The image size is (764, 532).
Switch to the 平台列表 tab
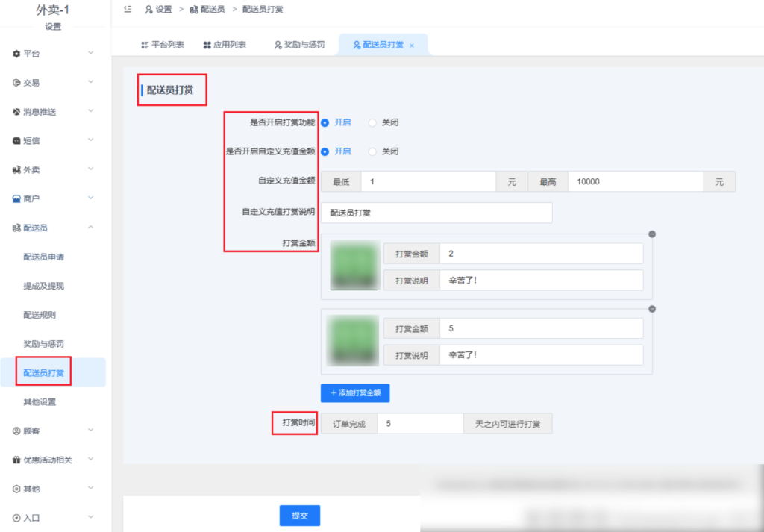[163, 45]
